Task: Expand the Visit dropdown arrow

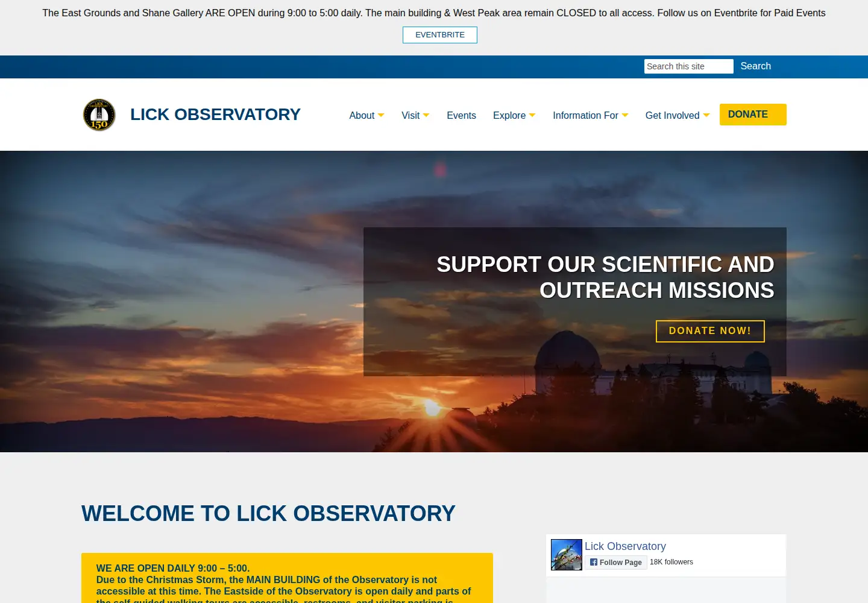Action: coord(426,115)
